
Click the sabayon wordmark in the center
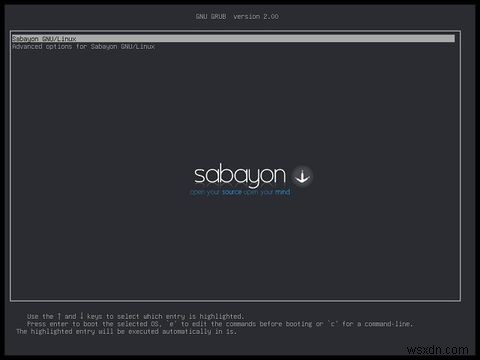click(240, 175)
